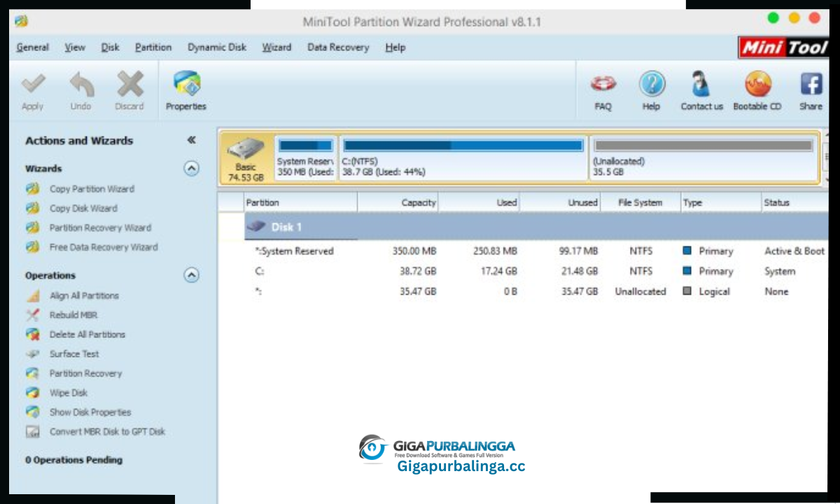The width and height of the screenshot is (840, 504).
Task: Open the Dynamic Disk menu
Action: pyautogui.click(x=217, y=48)
